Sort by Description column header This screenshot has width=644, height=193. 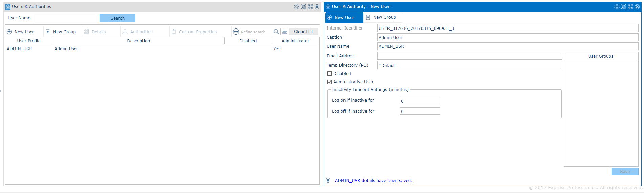coord(138,41)
